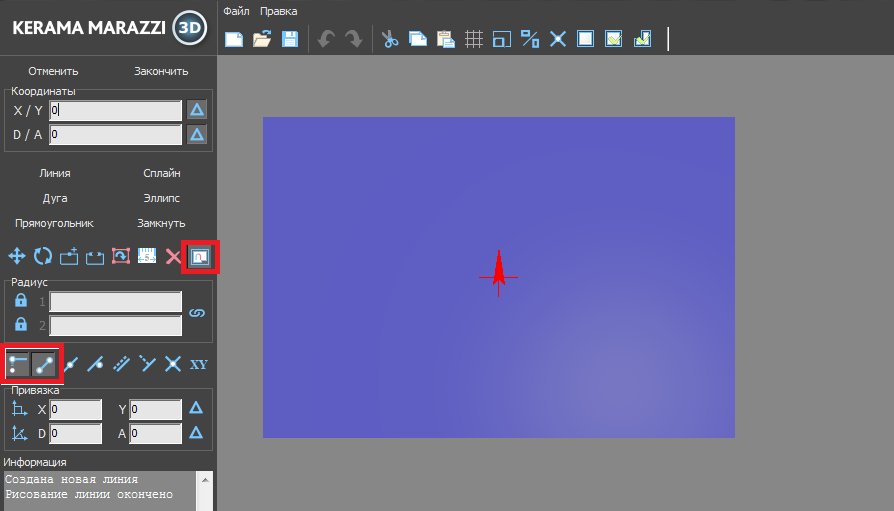Click the undo arrow
This screenshot has width=894, height=511.
coord(326,39)
